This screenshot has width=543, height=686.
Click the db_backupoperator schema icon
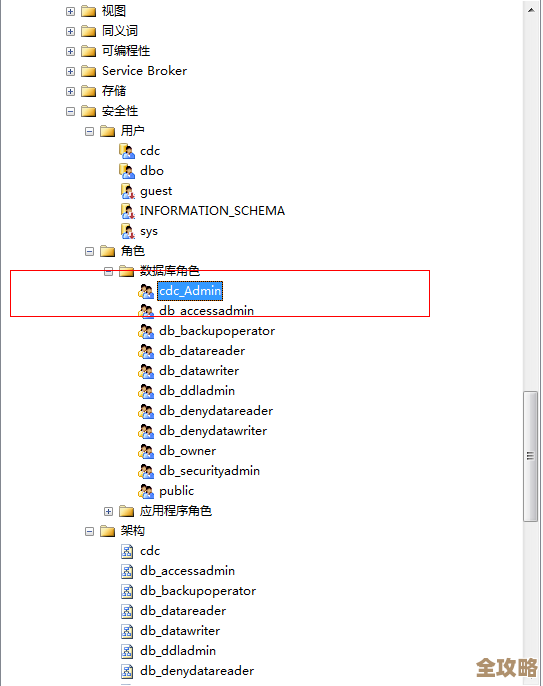tap(127, 592)
